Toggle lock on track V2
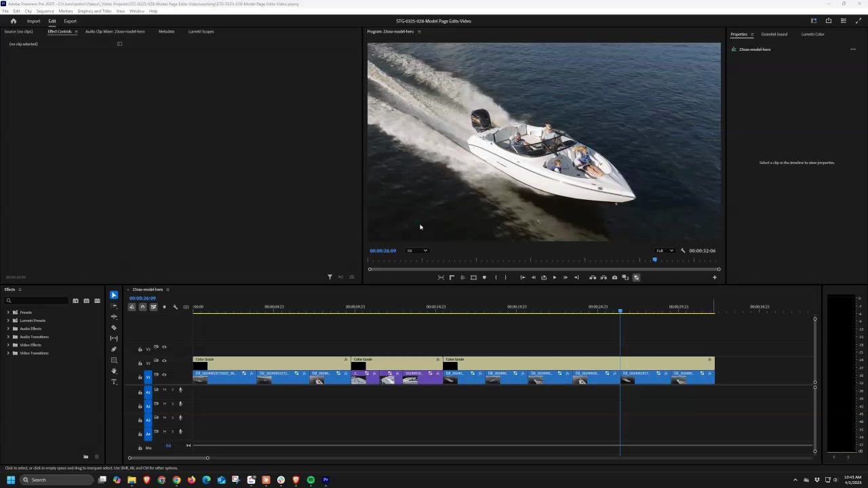 click(x=140, y=363)
